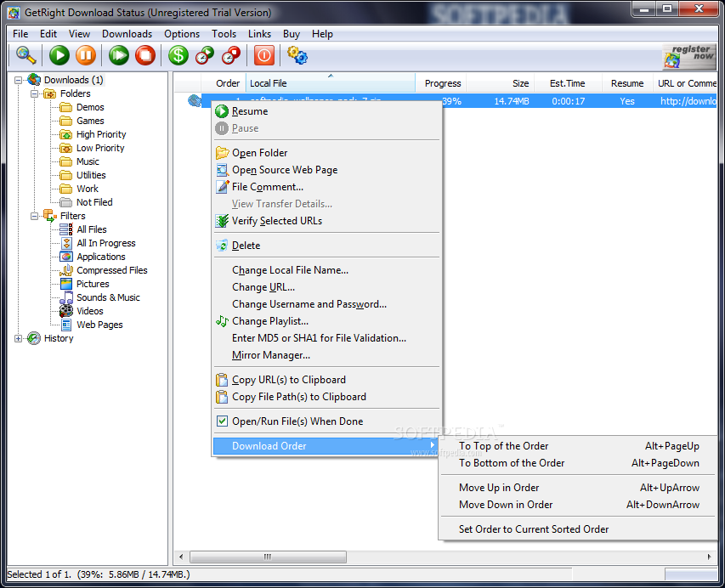Select the green Resume toolbar icon

tap(59, 55)
